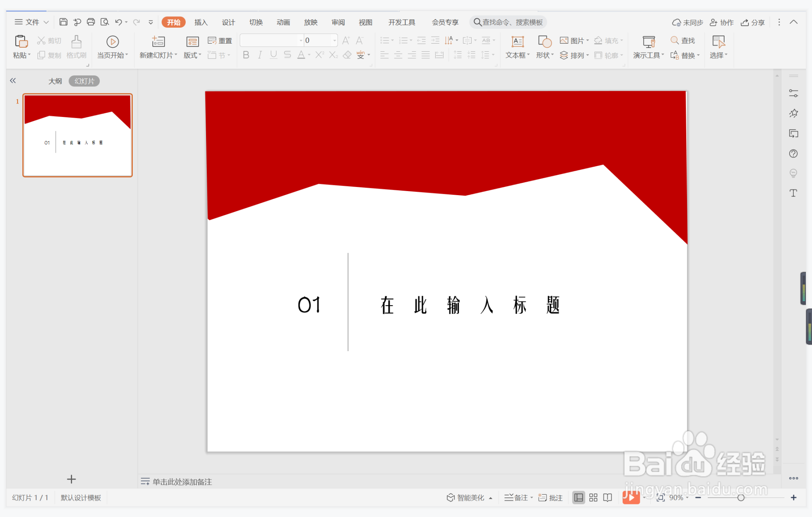Open the object properties panel icon
The width and height of the screenshot is (812, 517).
(x=793, y=93)
